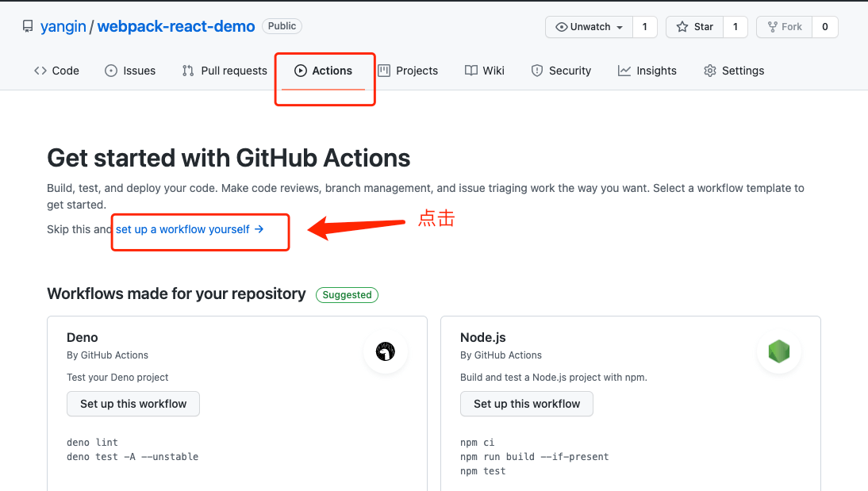Click the Code tab angle-brackets icon
This screenshot has width=868, height=491.
coord(40,71)
